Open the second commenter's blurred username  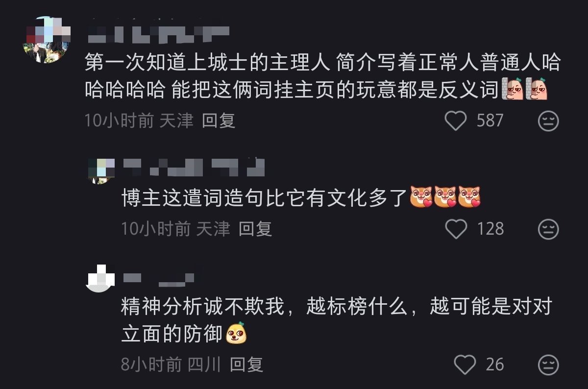(x=193, y=168)
